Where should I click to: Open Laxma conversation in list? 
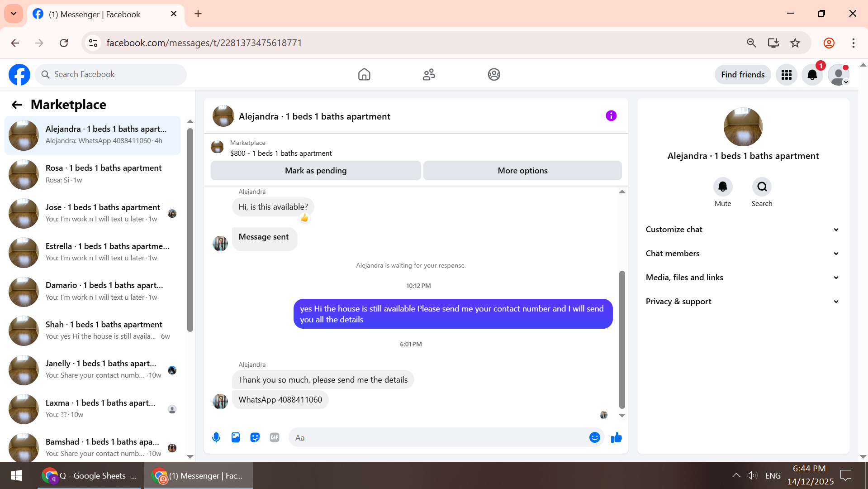pos(93,409)
